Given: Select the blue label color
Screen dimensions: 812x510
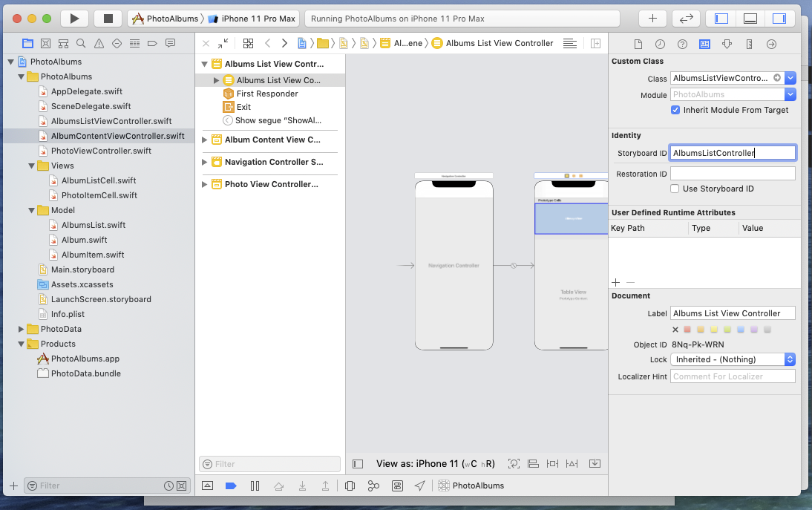Looking at the screenshot, I should pyautogui.click(x=741, y=330).
